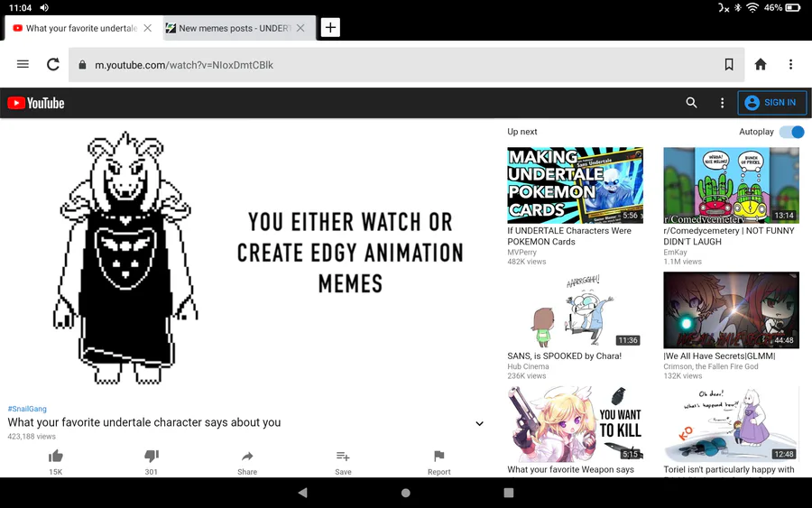Close the 'What your favorite undertale' tab
Viewport: 812px width, 508px height.
[148, 28]
